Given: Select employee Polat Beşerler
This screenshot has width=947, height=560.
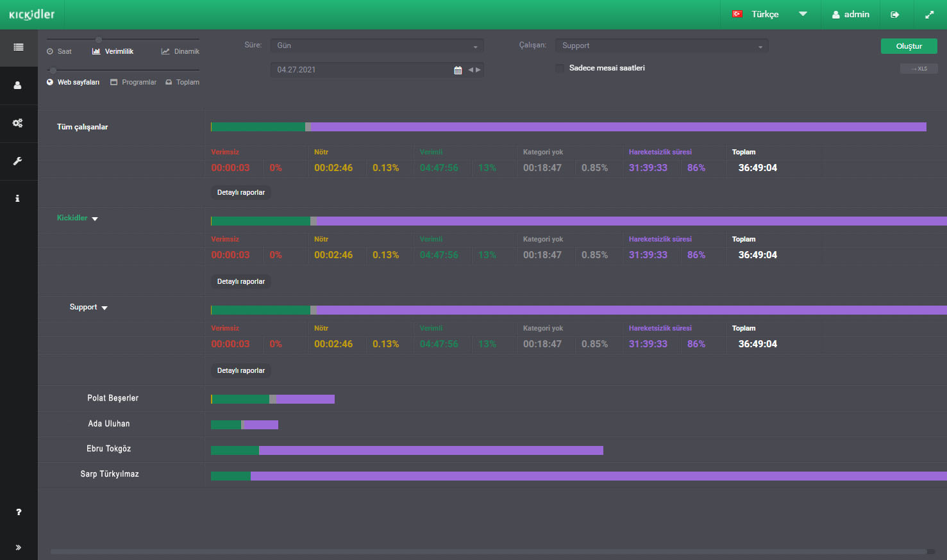Looking at the screenshot, I should click(x=113, y=398).
